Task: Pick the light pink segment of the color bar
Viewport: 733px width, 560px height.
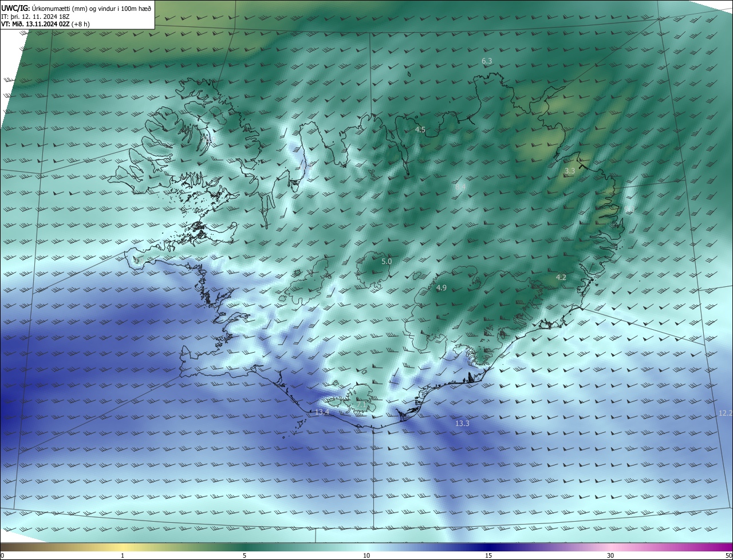Action: (610, 547)
